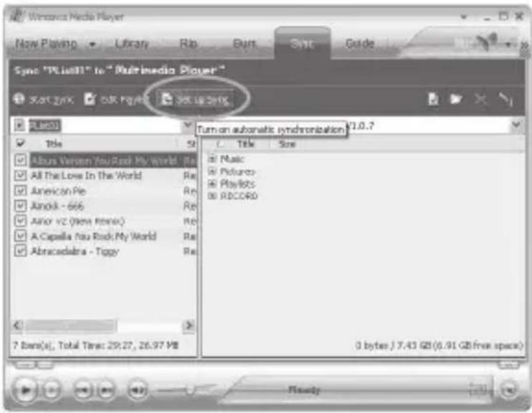The width and height of the screenshot is (532, 413).
Task: Expand the Playlists folder in the device tree
Action: [212, 184]
